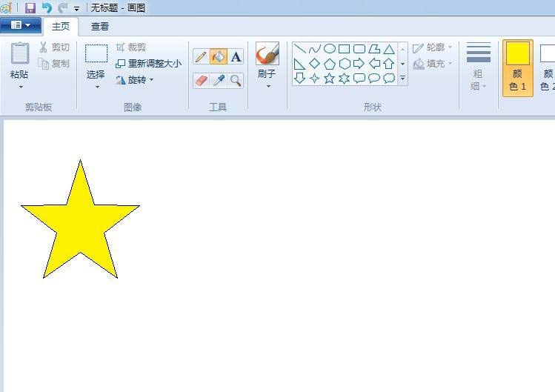555x392 pixels.
Task: Choose the Right arrow shape
Action: 359,64
